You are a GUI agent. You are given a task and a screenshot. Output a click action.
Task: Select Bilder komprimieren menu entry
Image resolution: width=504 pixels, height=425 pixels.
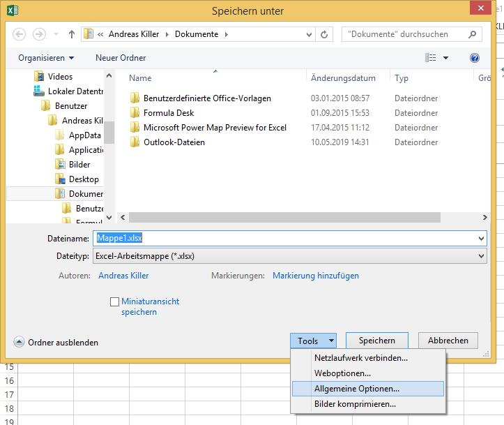355,403
